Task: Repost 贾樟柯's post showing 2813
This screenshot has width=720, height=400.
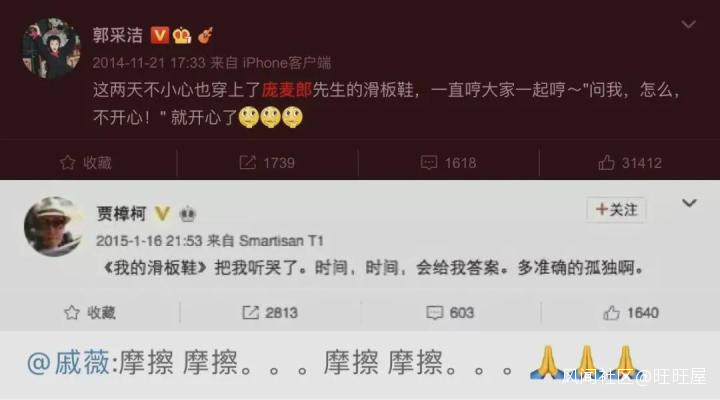Action: point(270,313)
